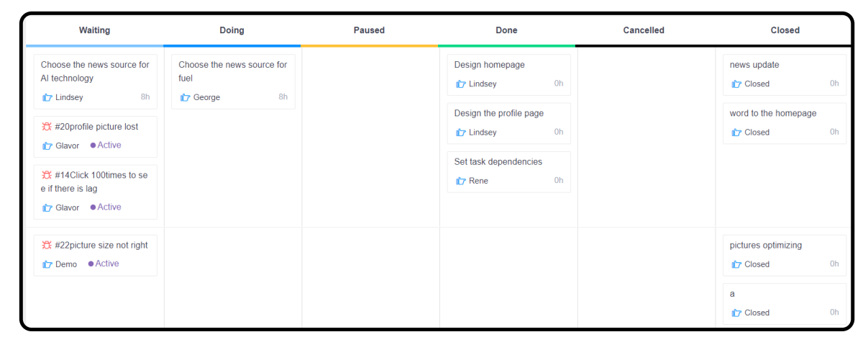This screenshot has height=350, width=868.
Task: Select the Doing column header
Action: point(232,30)
